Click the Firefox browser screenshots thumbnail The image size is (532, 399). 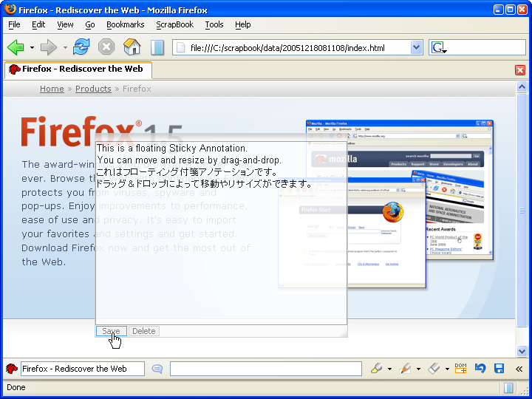386,204
